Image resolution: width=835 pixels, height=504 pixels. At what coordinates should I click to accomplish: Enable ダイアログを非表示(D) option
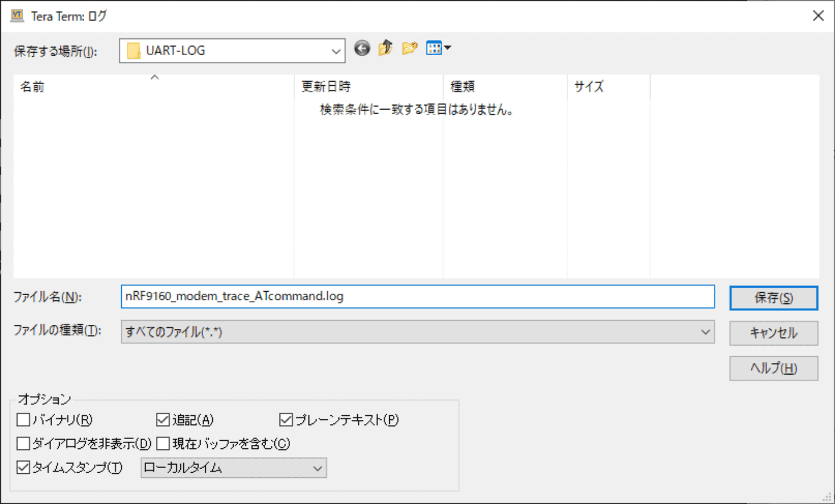pyautogui.click(x=24, y=444)
